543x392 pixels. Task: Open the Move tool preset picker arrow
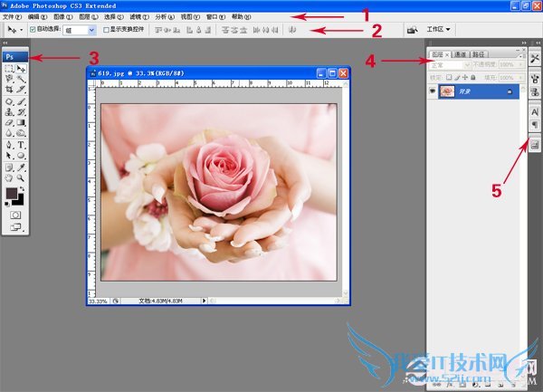(x=21, y=30)
